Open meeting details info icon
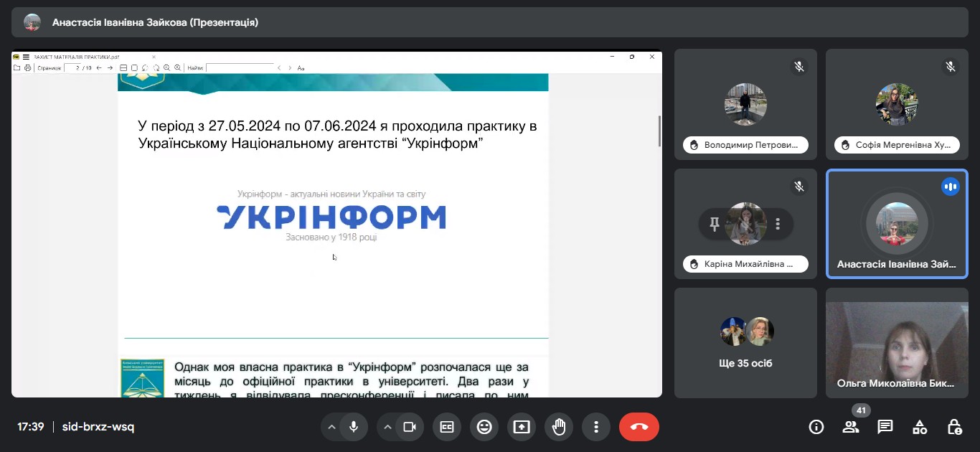The image size is (980, 452). pyautogui.click(x=816, y=427)
